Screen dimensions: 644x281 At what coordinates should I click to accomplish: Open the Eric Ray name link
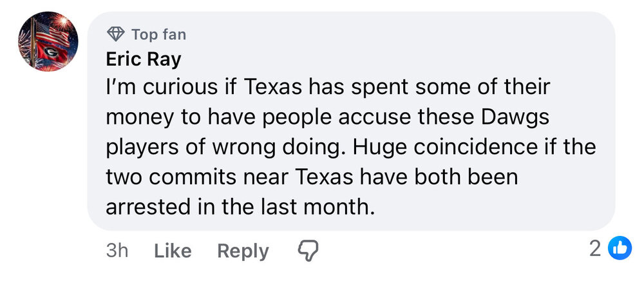[144, 59]
